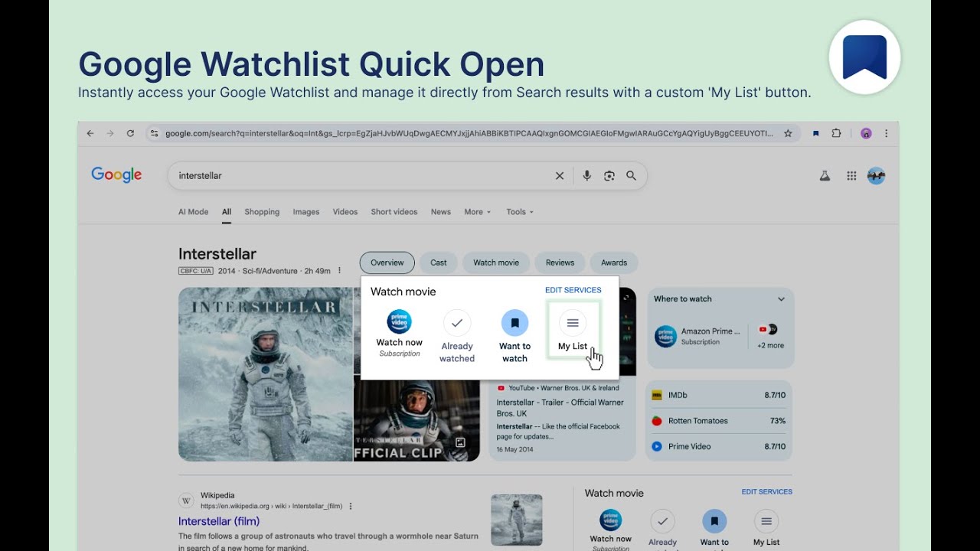The image size is (980, 551).
Task: Open the IMDb 8.7/10 rating row
Action: [720, 395]
